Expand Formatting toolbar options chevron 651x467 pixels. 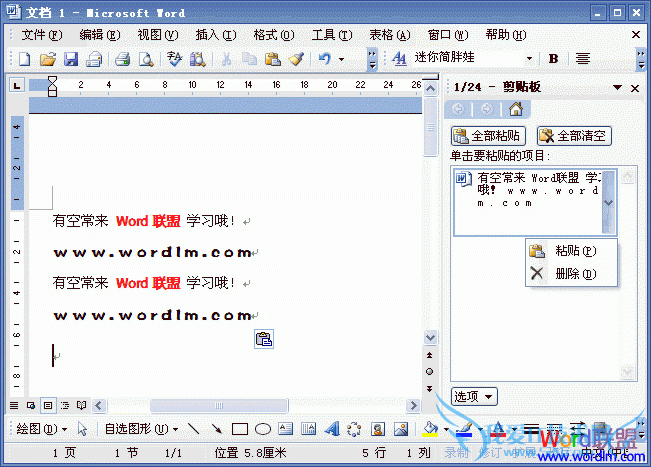pos(641,59)
